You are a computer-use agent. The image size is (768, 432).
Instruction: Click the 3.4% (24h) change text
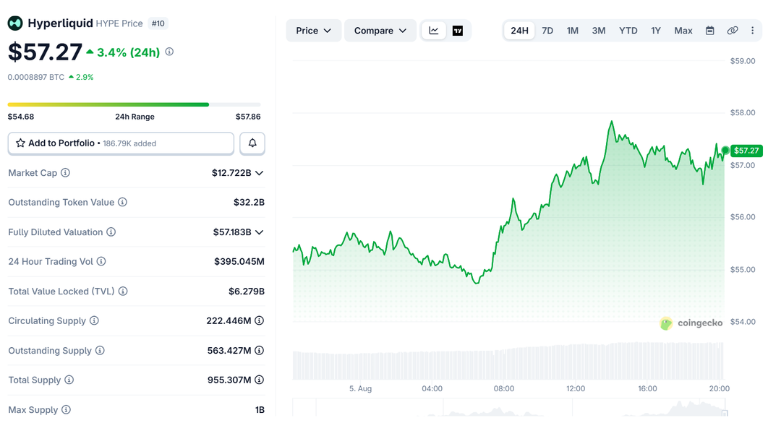[128, 52]
